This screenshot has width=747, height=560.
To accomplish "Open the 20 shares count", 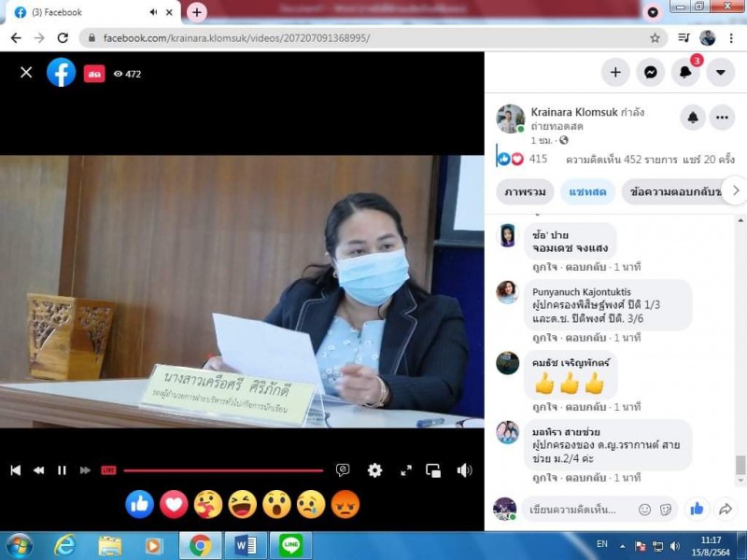I will coord(709,159).
